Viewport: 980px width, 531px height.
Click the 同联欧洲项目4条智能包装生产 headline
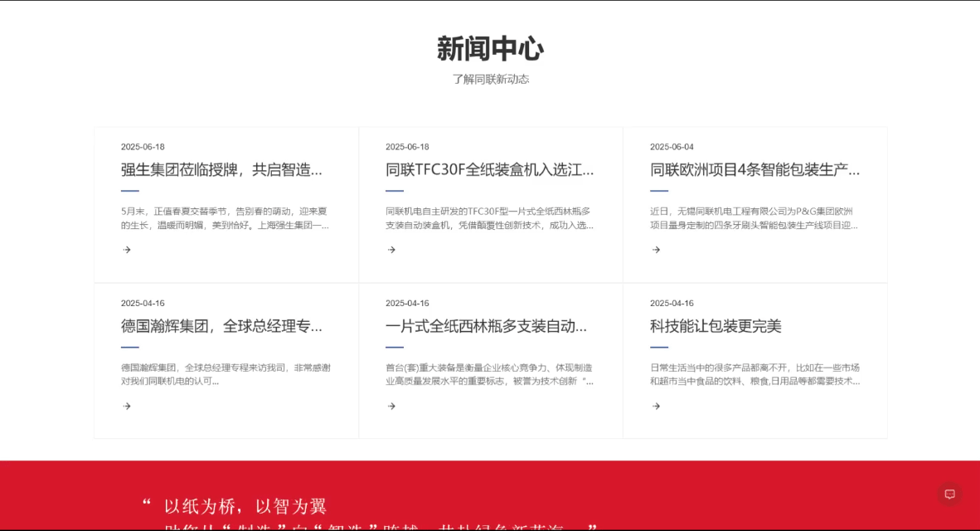[x=753, y=169]
